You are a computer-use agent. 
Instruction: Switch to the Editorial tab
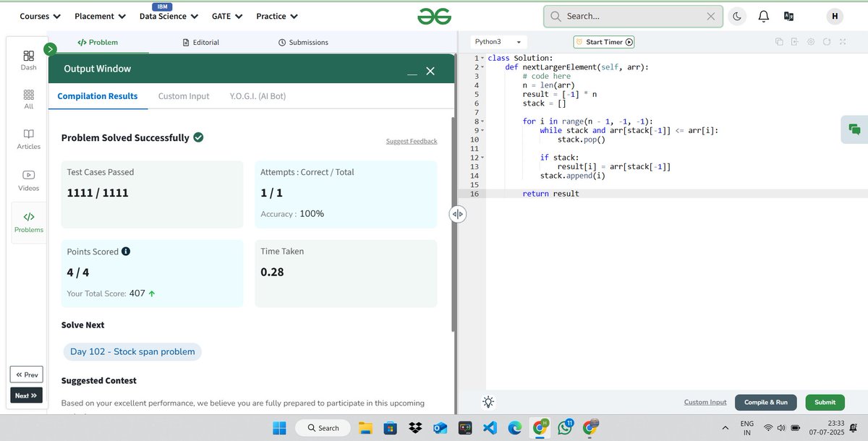tap(201, 42)
